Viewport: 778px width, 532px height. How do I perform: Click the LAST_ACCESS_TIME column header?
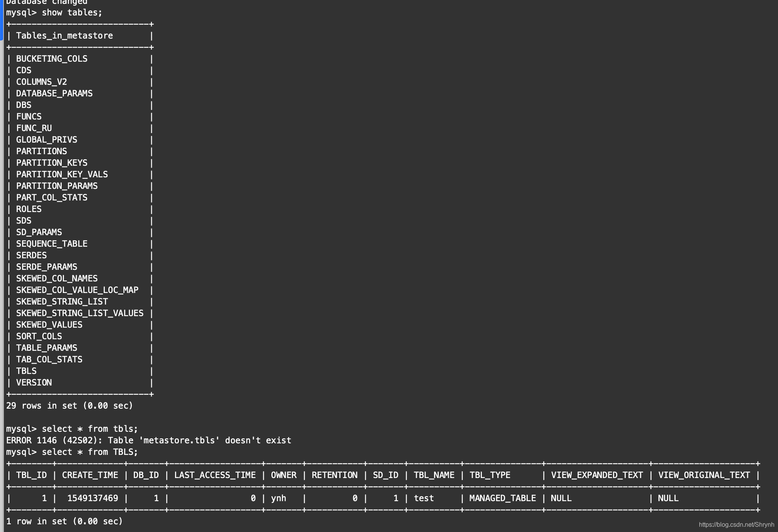[x=215, y=475]
